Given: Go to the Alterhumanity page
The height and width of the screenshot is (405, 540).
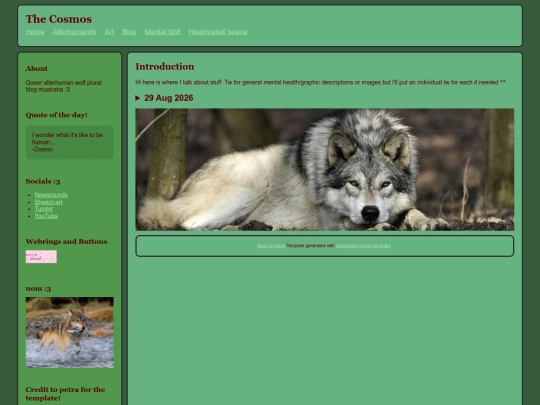Looking at the screenshot, I should [x=74, y=32].
